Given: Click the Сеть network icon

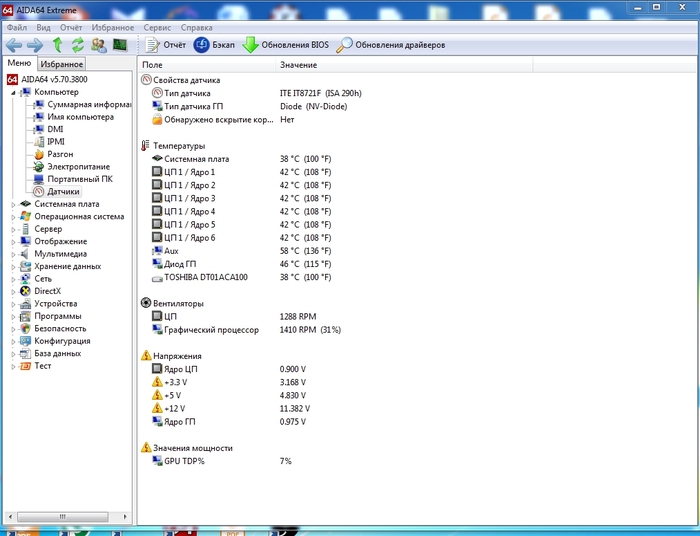Looking at the screenshot, I should coord(26,279).
